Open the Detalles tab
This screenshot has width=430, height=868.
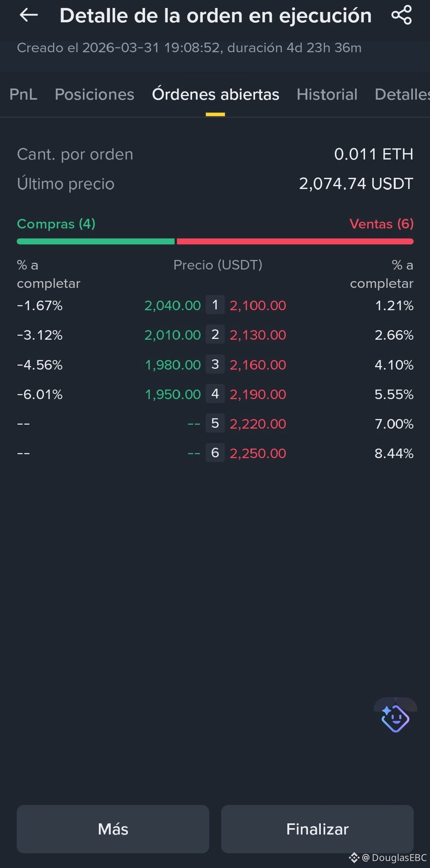click(x=402, y=94)
